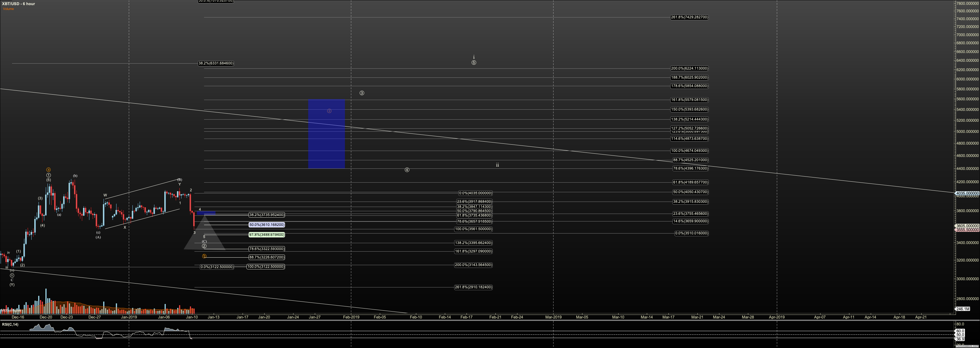Click the orange circled a wave label
Image resolution: width=980 pixels, height=348 pixels.
pos(48,170)
